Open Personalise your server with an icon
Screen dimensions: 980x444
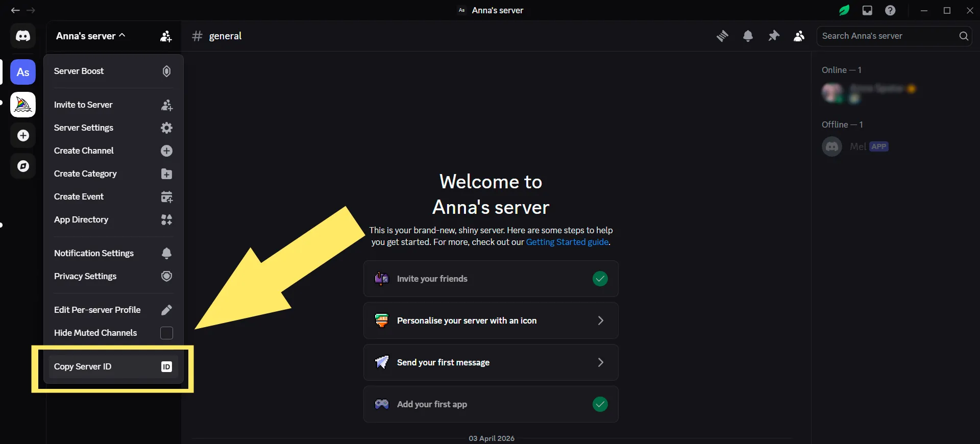tap(491, 320)
